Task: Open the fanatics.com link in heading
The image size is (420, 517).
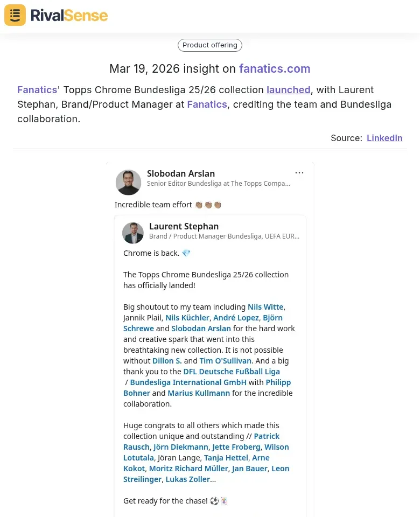Action: pos(275,69)
